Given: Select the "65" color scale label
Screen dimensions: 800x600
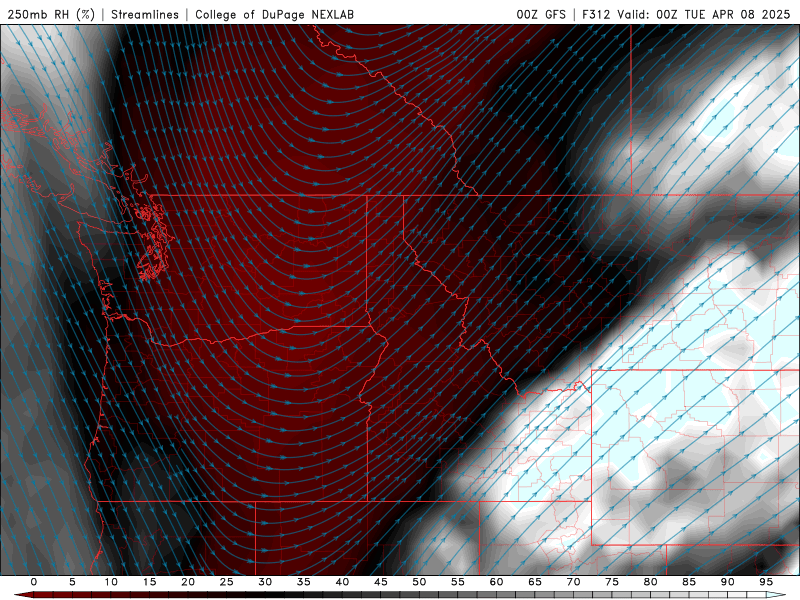Looking at the screenshot, I should point(535,582).
